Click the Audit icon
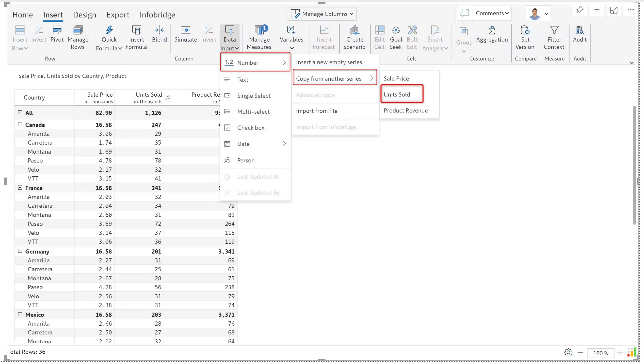 580,30
